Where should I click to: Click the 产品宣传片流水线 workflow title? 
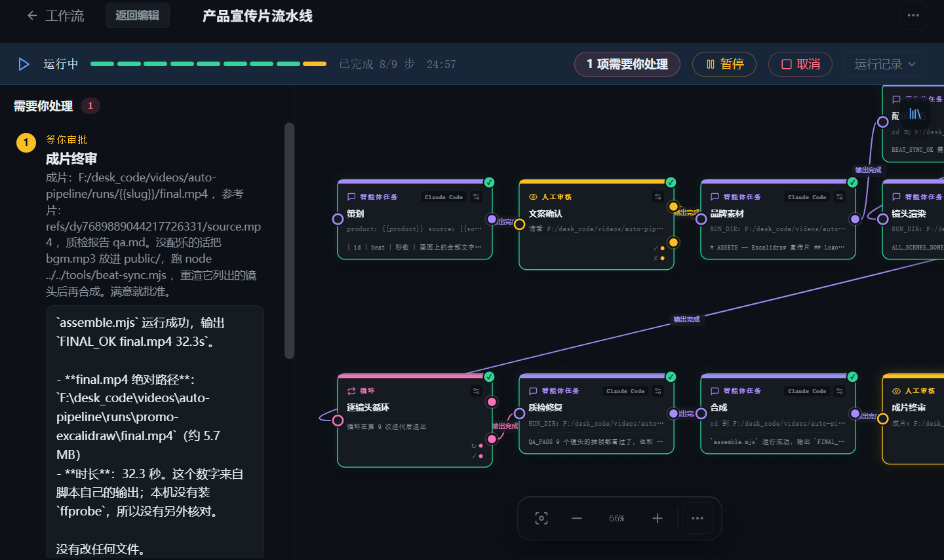pyautogui.click(x=258, y=16)
